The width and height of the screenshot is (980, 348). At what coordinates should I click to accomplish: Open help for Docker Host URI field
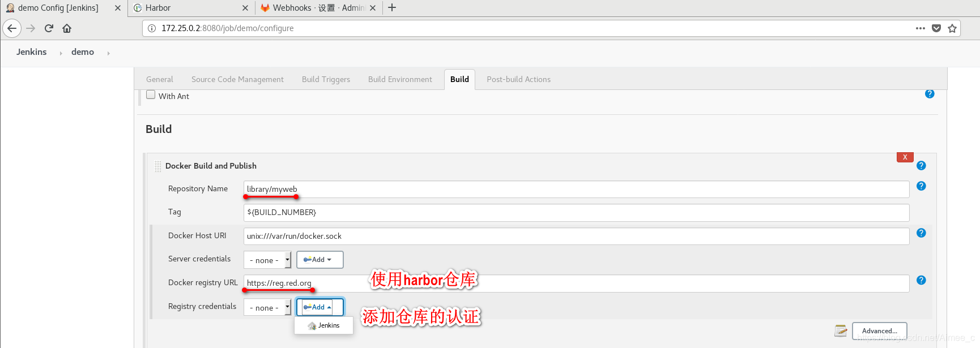coord(921,233)
